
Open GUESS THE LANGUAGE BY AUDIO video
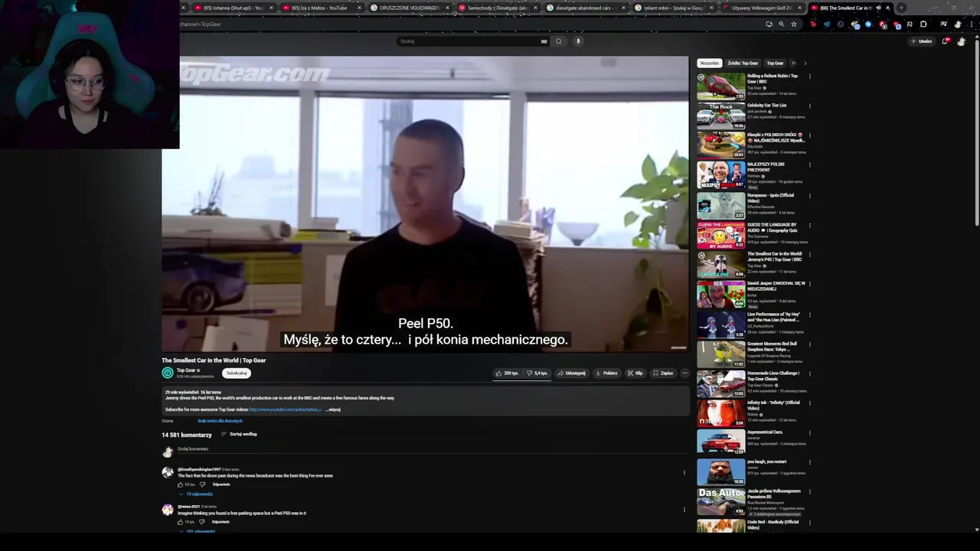(x=720, y=235)
